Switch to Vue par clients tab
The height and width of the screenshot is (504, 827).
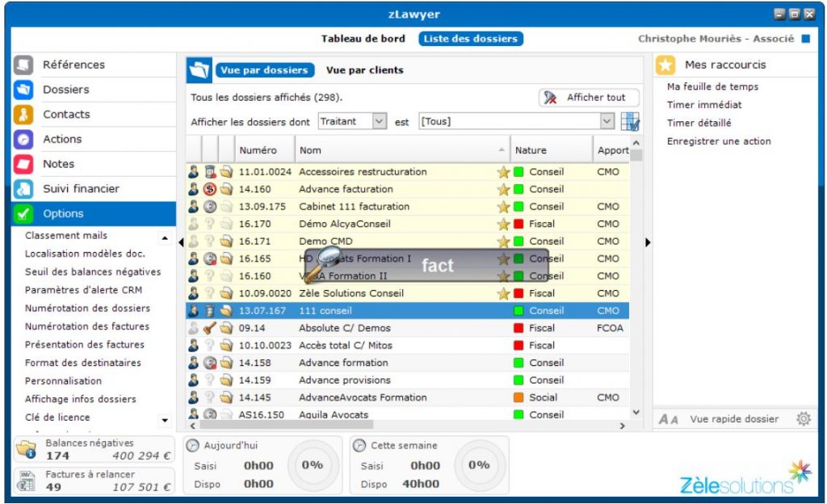click(364, 70)
